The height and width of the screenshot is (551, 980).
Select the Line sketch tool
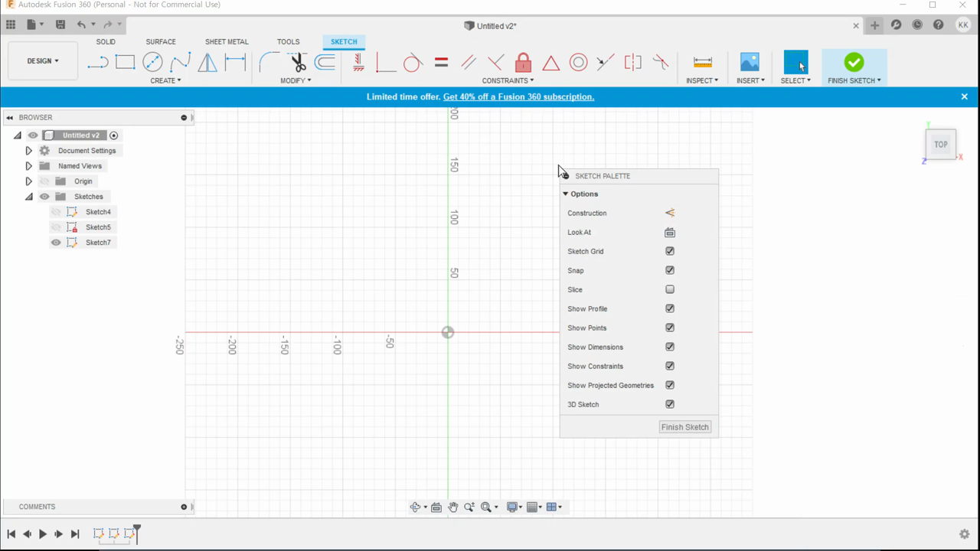click(x=97, y=63)
